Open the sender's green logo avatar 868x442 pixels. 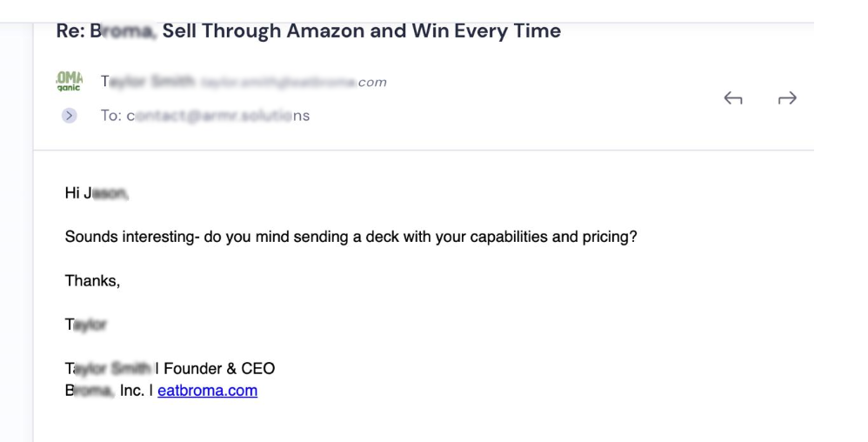pyautogui.click(x=70, y=82)
